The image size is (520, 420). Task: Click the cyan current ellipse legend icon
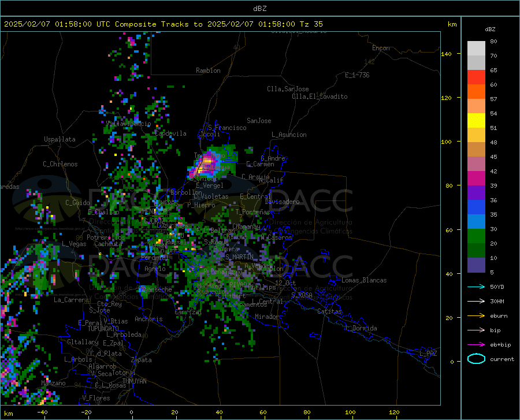(x=476, y=359)
